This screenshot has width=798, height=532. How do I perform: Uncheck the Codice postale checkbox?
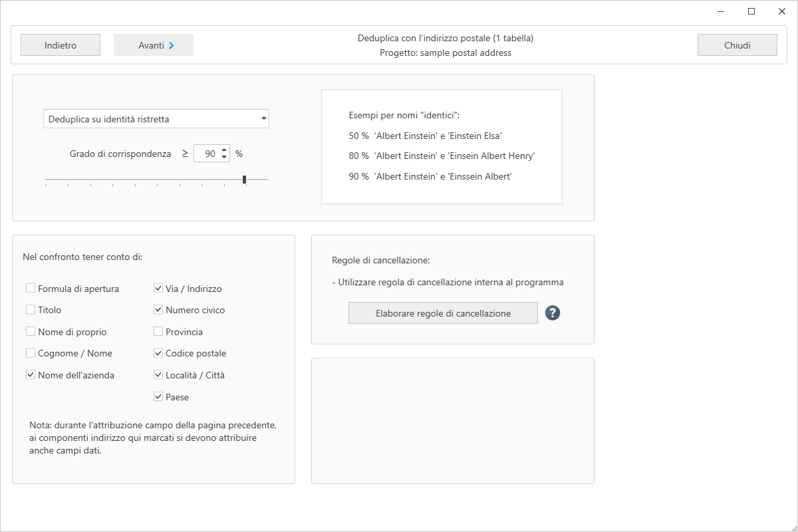158,353
